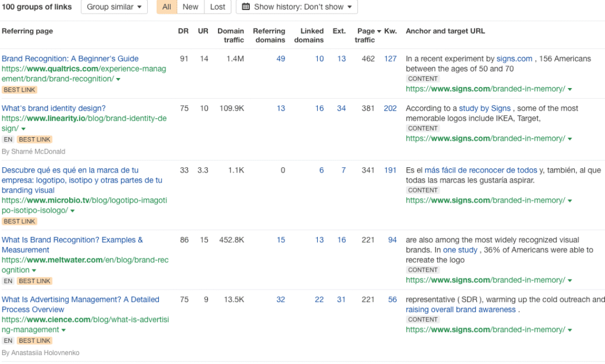The width and height of the screenshot is (605, 364).
Task: Click the signs.com anchor text link
Action: (x=514, y=58)
